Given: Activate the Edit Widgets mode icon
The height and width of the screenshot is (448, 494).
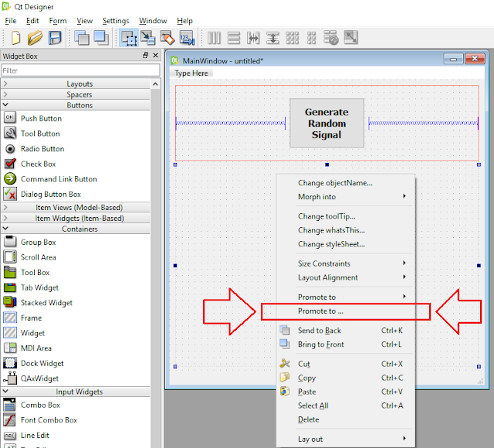Looking at the screenshot, I should (x=129, y=38).
